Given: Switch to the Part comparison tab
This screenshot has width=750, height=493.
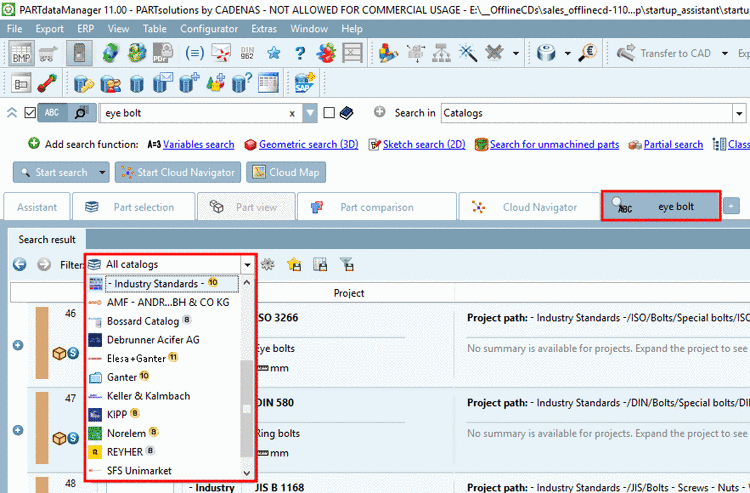Looking at the screenshot, I should 377,207.
